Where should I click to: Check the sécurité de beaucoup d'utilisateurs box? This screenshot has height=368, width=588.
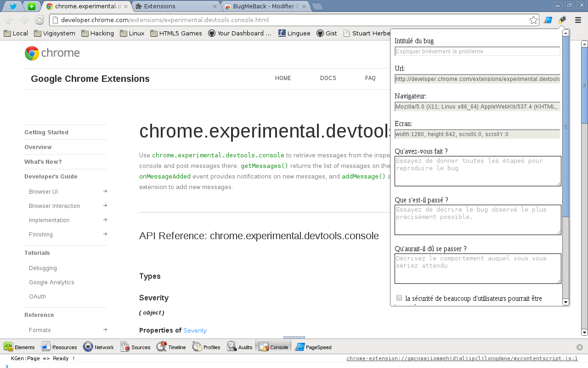tap(399, 298)
